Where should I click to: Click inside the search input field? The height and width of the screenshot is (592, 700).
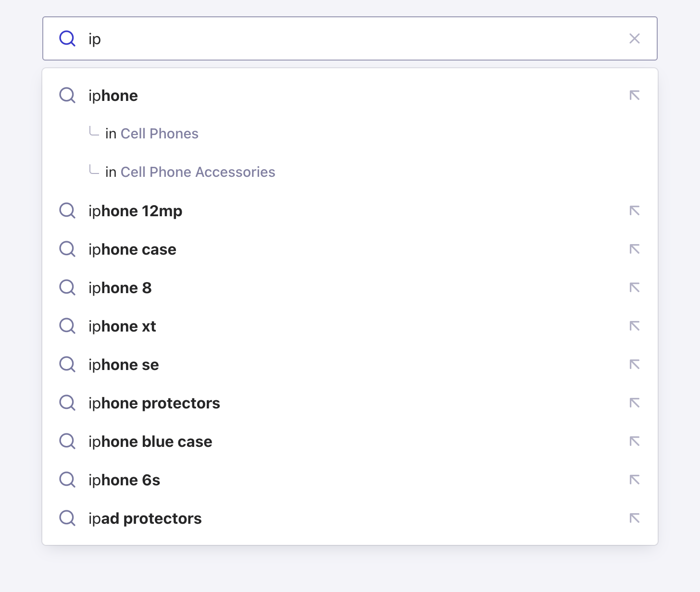(x=288, y=38)
